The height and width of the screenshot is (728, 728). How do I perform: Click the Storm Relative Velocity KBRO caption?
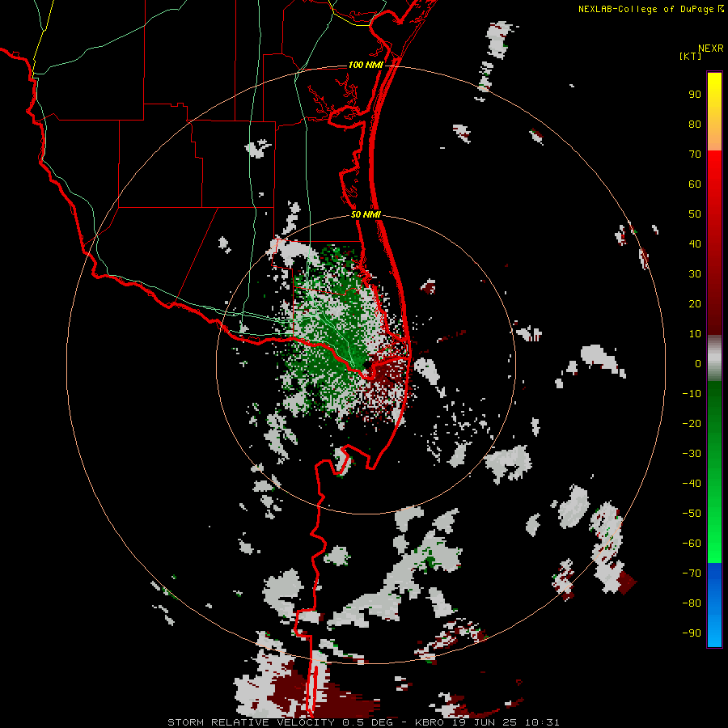click(363, 722)
